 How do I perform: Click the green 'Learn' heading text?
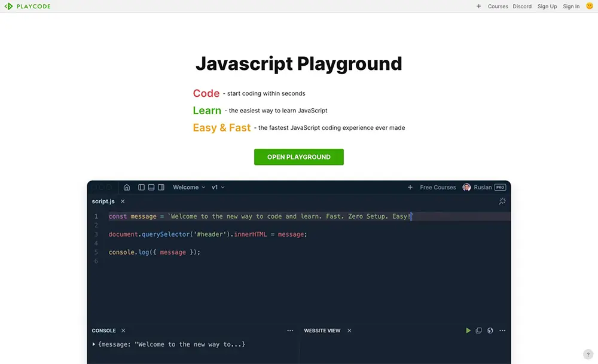(x=207, y=111)
